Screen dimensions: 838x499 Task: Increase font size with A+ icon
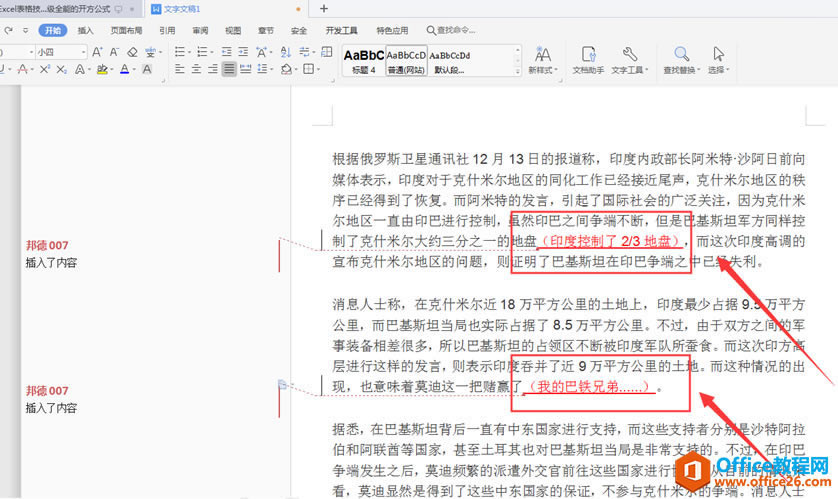click(97, 52)
